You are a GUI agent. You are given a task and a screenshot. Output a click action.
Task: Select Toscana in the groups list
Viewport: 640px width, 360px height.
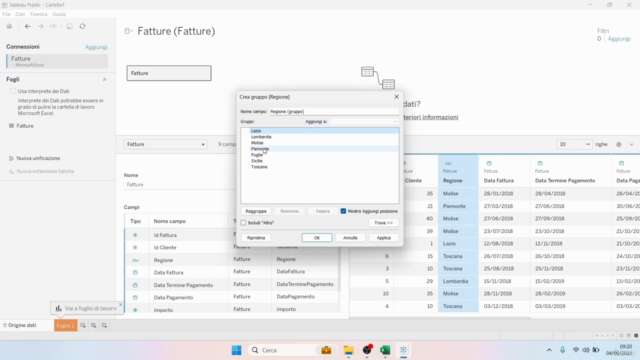click(259, 167)
